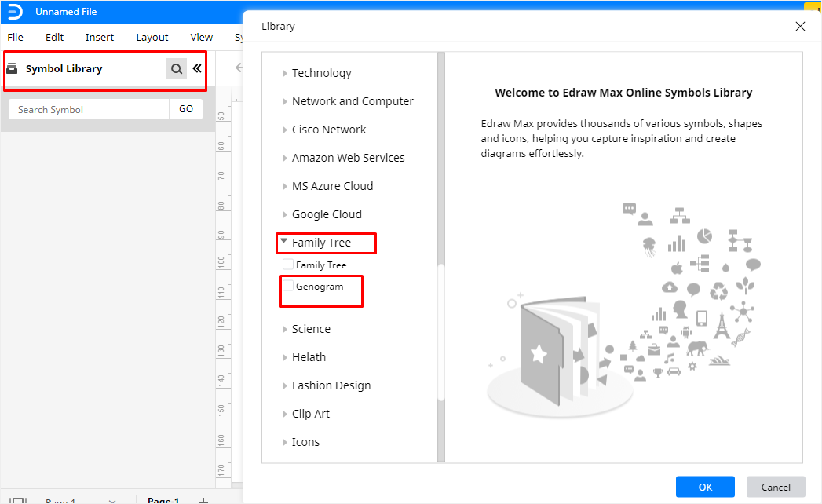Expand the Fashion Design category
Screen dimensions: 822x504
(x=285, y=386)
